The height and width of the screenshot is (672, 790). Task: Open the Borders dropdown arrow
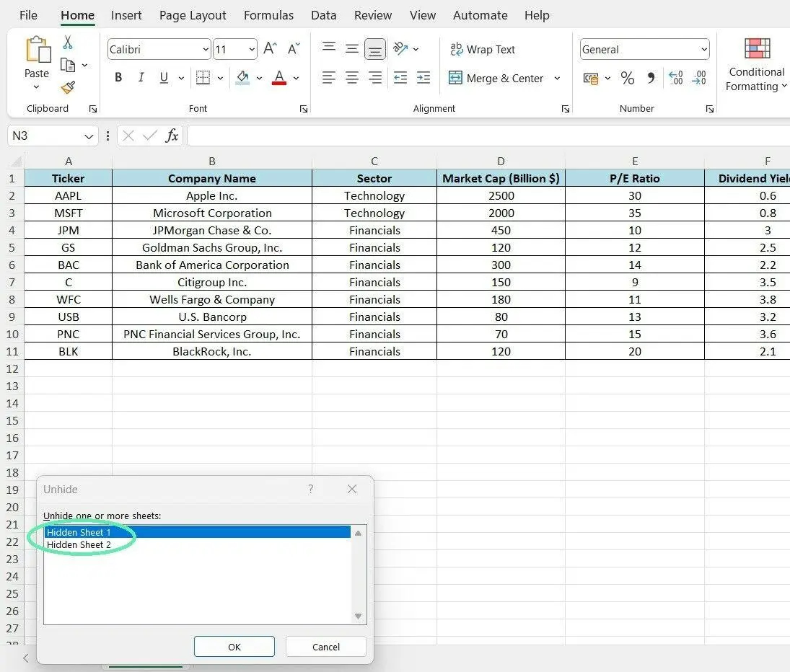click(x=220, y=78)
